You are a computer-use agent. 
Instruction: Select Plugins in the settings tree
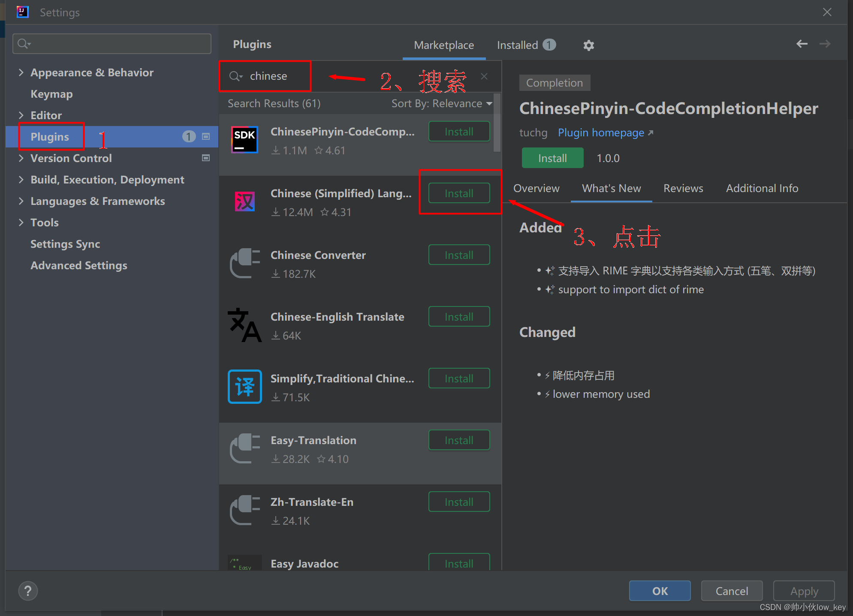tap(50, 137)
